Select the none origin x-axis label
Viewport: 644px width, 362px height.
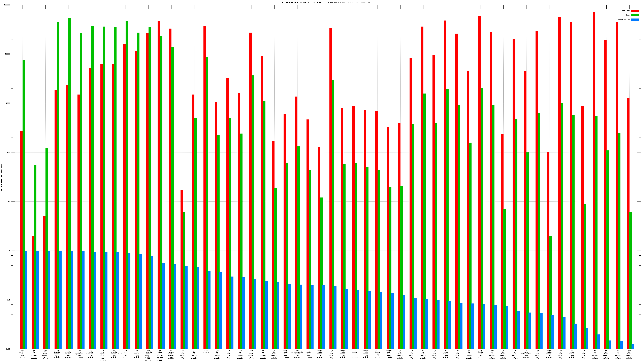coord(205,352)
